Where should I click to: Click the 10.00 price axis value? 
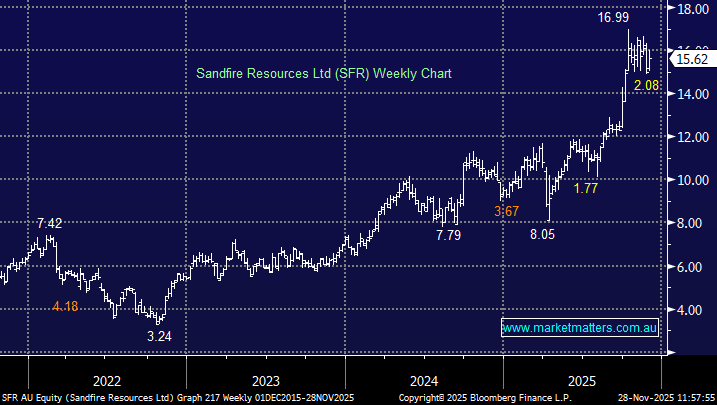tap(692, 181)
